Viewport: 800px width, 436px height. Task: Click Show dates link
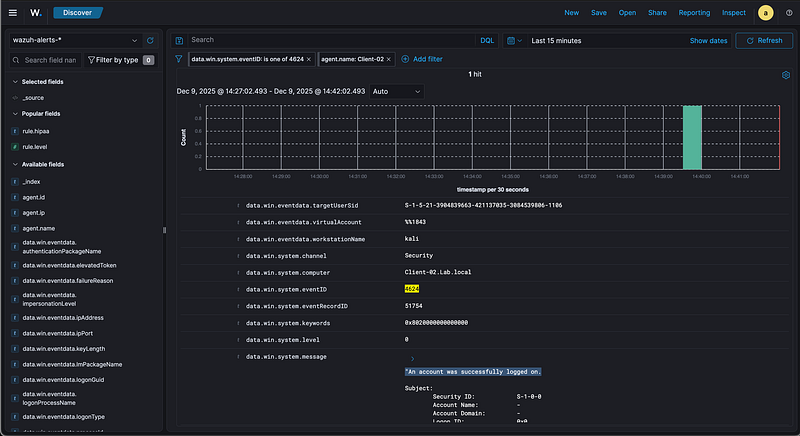click(708, 40)
